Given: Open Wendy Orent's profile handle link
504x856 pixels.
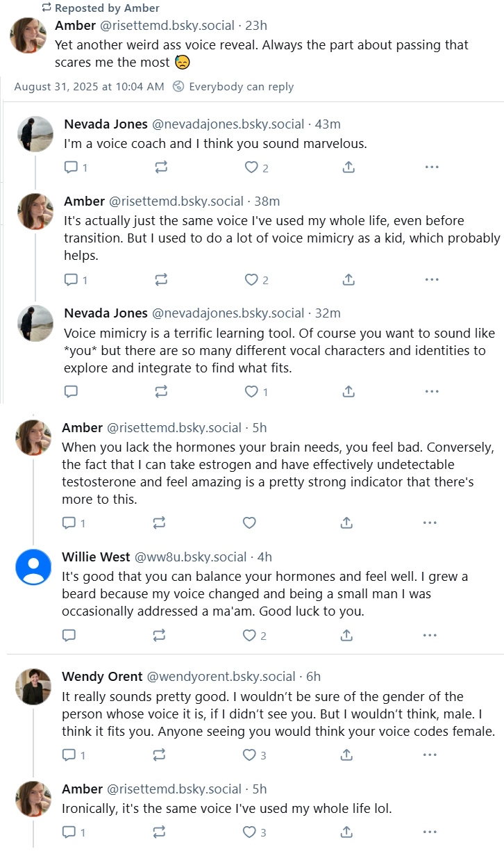Looking at the screenshot, I should coord(221,676).
